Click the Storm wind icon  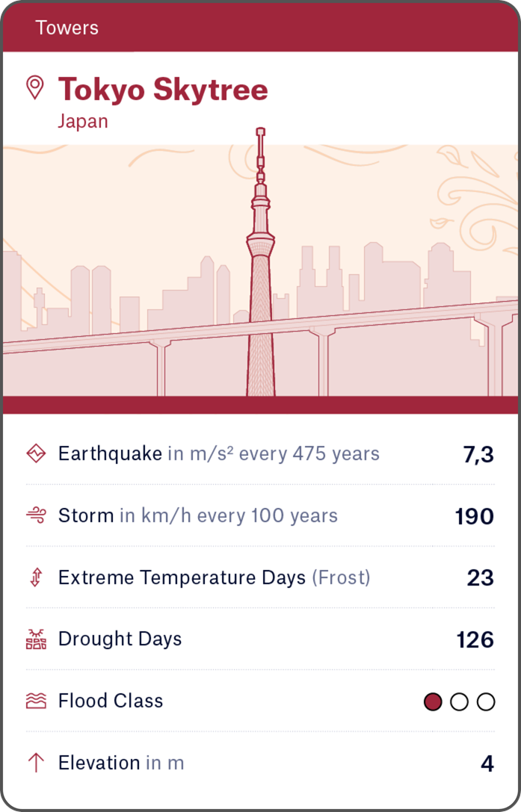point(36,515)
